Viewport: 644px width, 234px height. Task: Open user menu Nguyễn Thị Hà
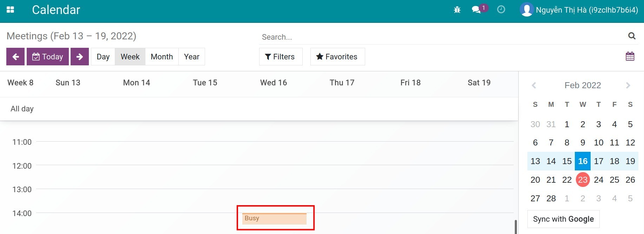coord(579,10)
